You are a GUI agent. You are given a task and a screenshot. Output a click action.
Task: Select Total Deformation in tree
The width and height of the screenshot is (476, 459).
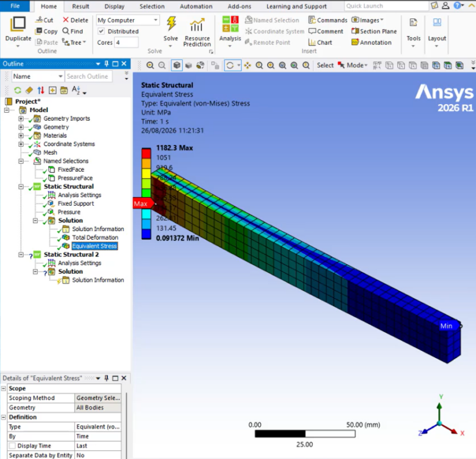click(x=95, y=237)
